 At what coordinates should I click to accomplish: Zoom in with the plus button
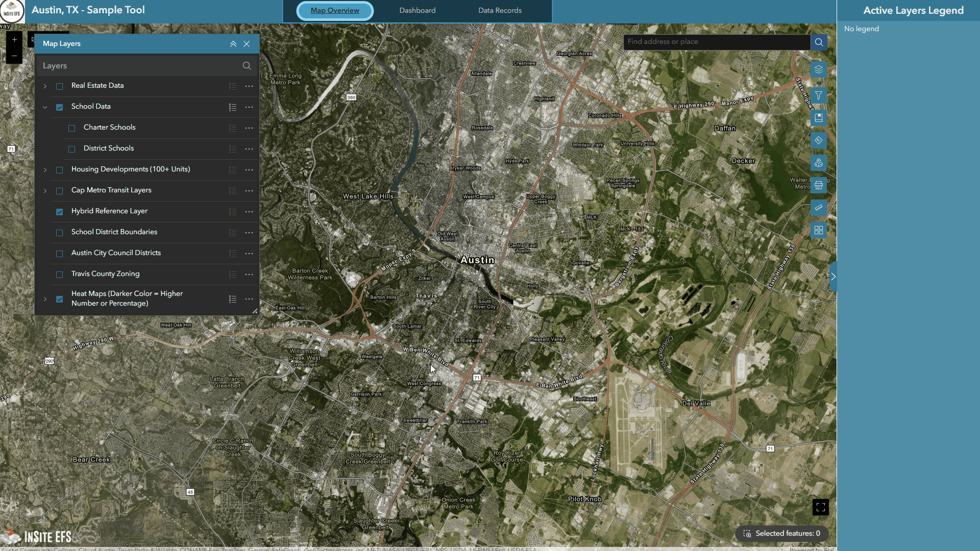point(14,39)
